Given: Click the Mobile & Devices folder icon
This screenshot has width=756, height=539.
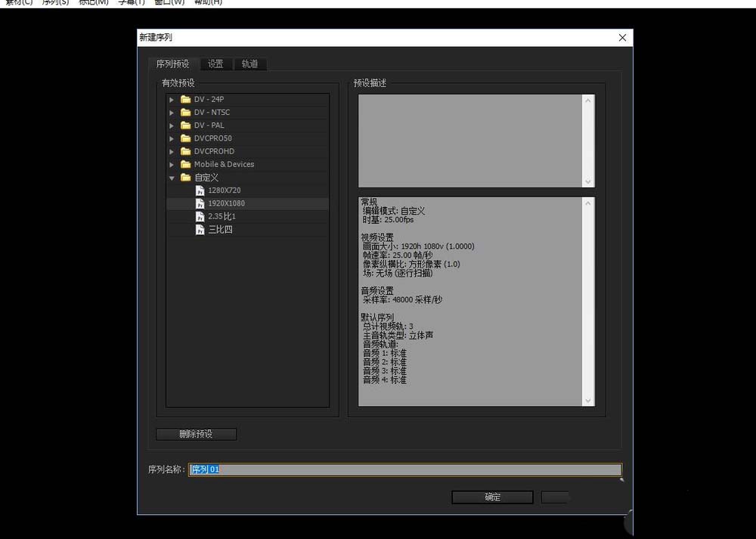Looking at the screenshot, I should click(185, 164).
